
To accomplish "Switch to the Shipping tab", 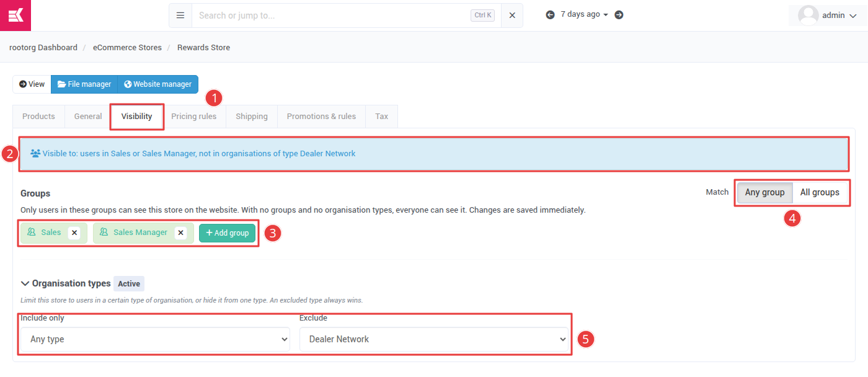I will 252,117.
